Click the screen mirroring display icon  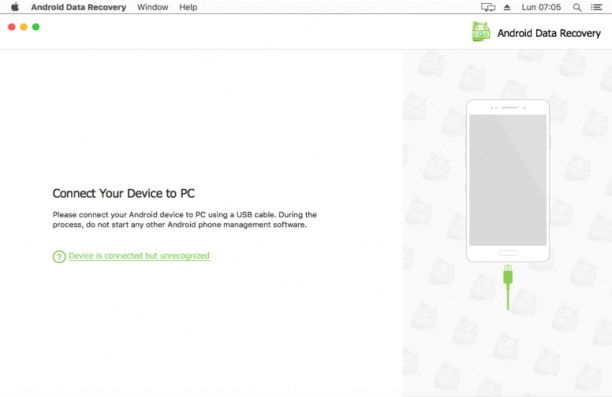click(x=488, y=7)
